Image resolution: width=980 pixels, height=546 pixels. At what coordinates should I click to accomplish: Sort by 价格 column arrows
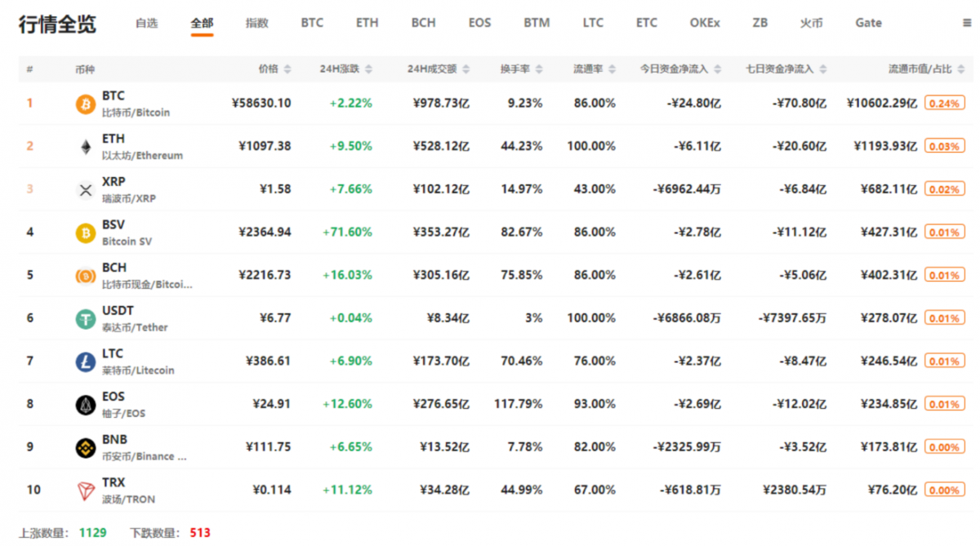pyautogui.click(x=287, y=70)
